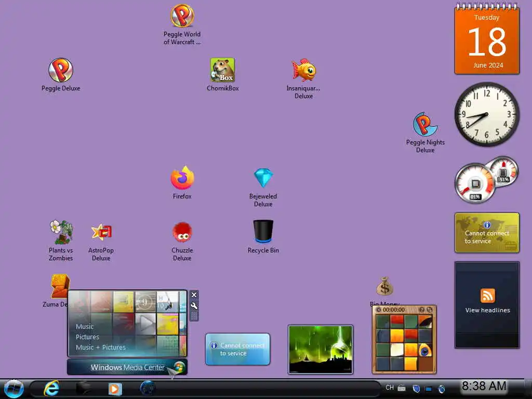Click the picture puzzle pause timer button
Viewport: 532px width, 399px height.
click(x=379, y=310)
